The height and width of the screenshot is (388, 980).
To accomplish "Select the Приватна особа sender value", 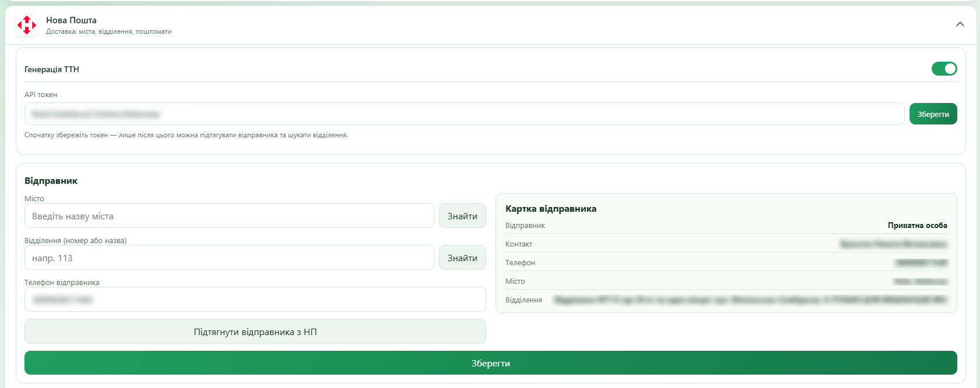I will click(x=917, y=225).
